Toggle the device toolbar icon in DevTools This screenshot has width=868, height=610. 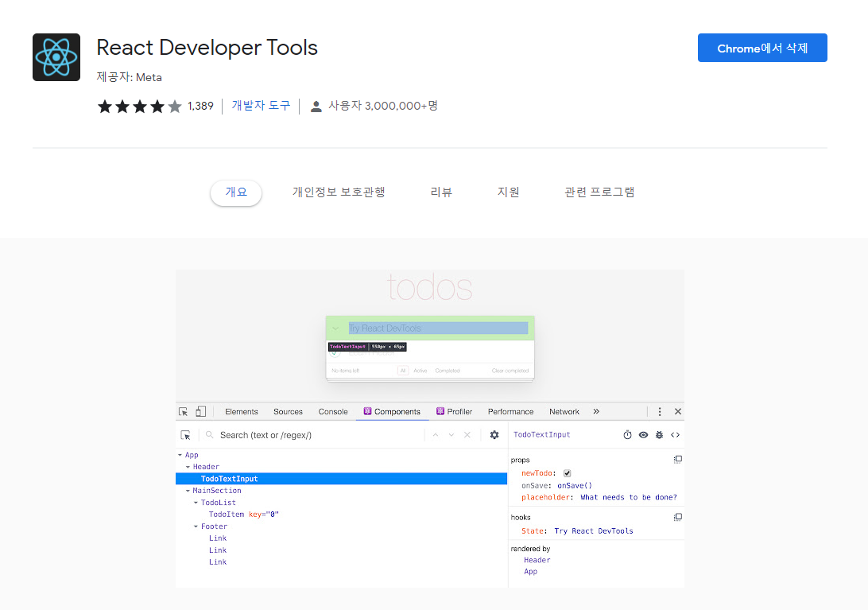point(200,412)
